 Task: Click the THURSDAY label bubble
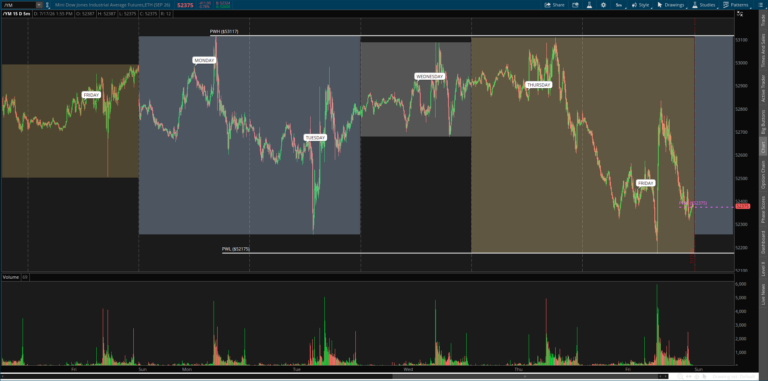[x=538, y=85]
